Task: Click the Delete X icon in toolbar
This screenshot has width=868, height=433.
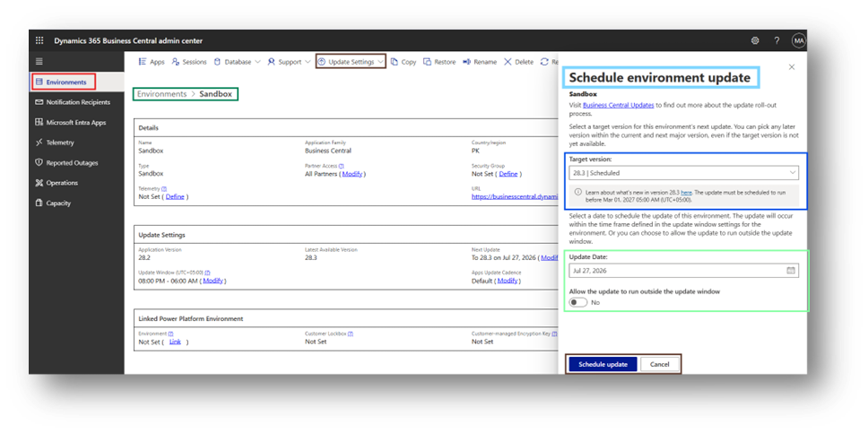Action: pos(508,62)
